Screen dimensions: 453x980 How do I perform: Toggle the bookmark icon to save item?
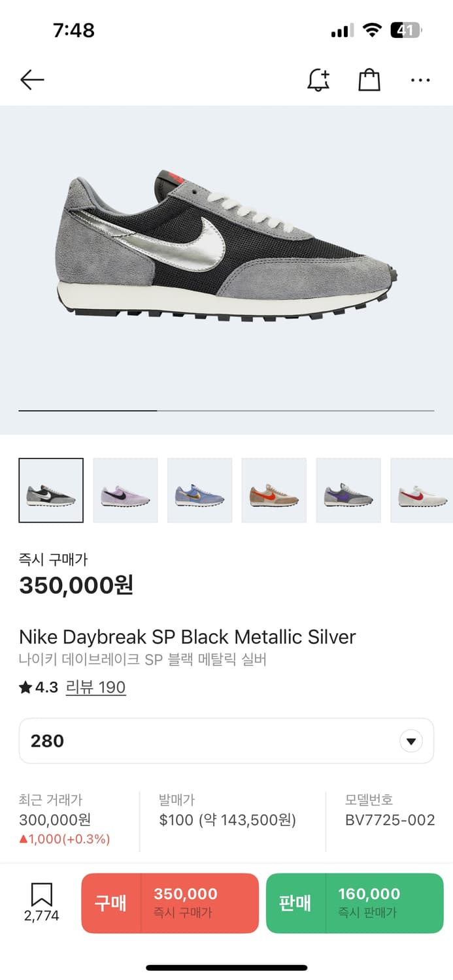42,895
